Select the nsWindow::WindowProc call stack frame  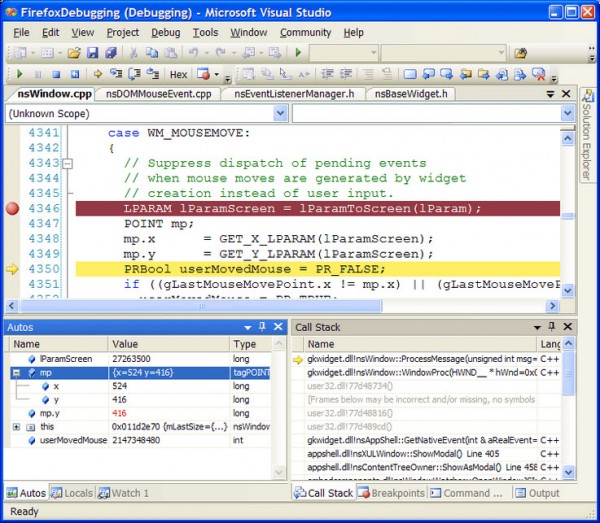point(427,373)
